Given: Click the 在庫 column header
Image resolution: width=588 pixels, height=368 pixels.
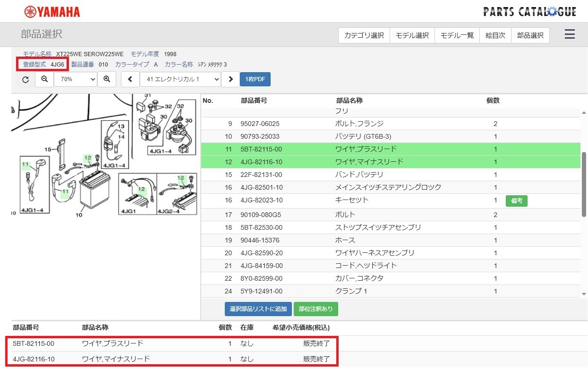Looking at the screenshot, I should [x=247, y=327].
